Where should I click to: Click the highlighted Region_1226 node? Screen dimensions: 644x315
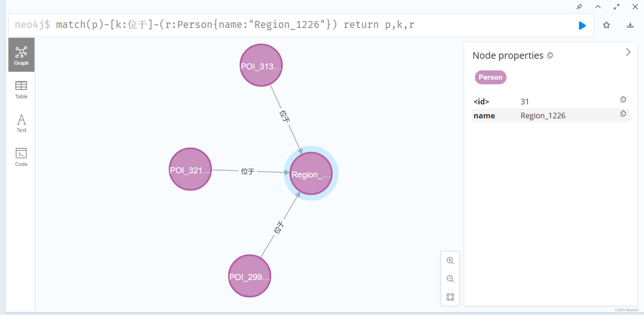point(310,174)
